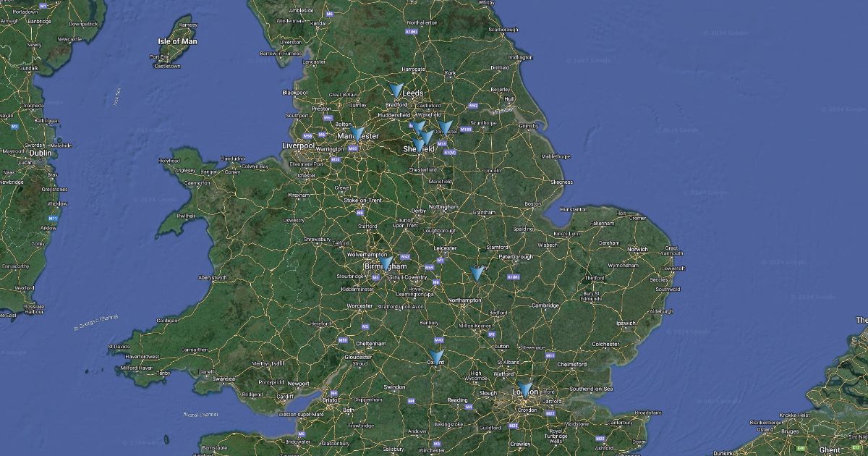Click the Norwich city label
This screenshot has width=868, height=456.
638,249
